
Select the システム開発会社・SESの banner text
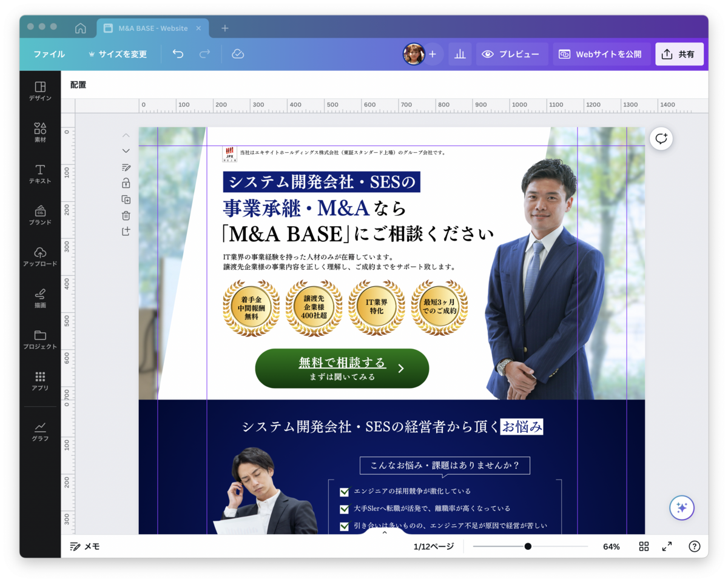[x=322, y=182]
